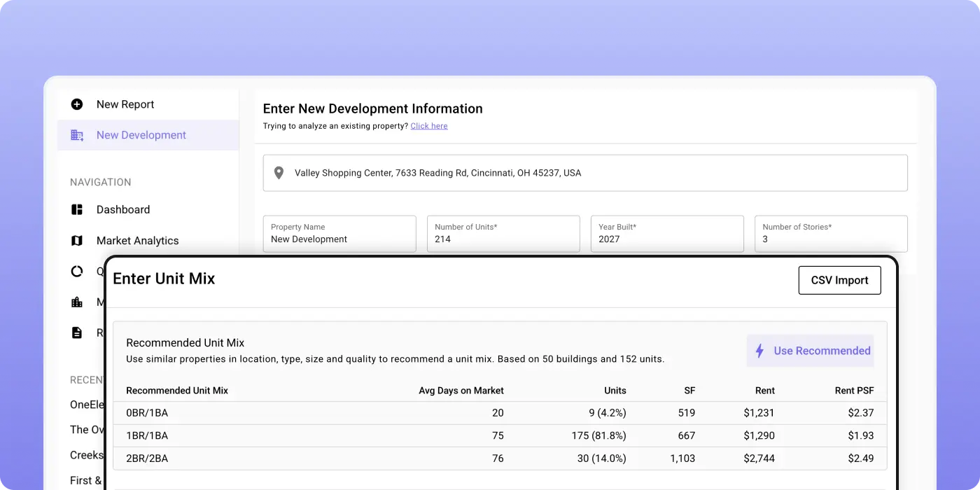The height and width of the screenshot is (490, 980).
Task: Click the 667 SF value
Action: coord(687,435)
